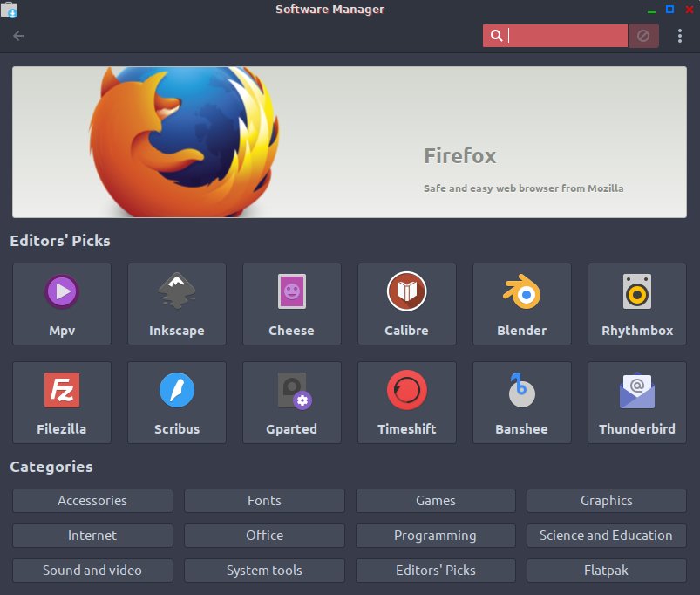Image resolution: width=700 pixels, height=595 pixels.
Task: Browse the Internet category
Action: [x=92, y=536]
